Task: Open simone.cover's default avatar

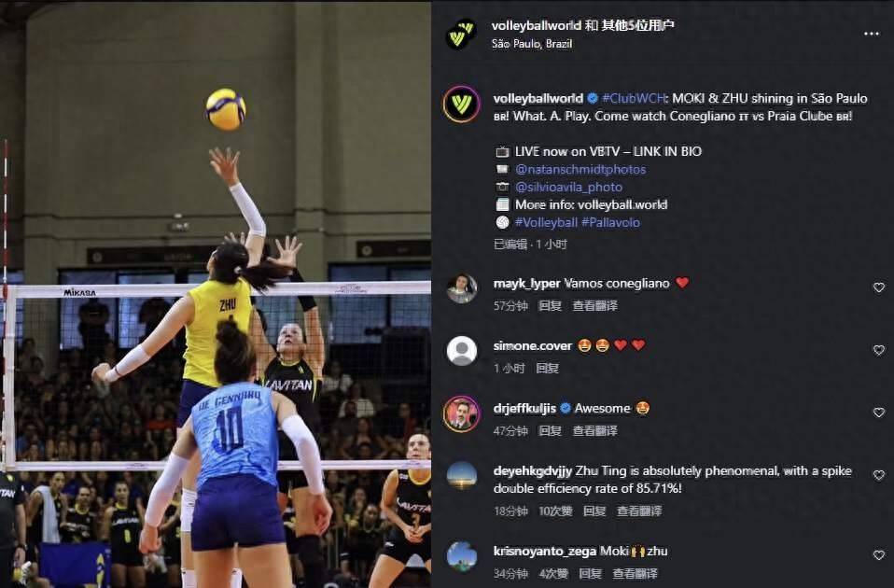Action: (x=461, y=350)
